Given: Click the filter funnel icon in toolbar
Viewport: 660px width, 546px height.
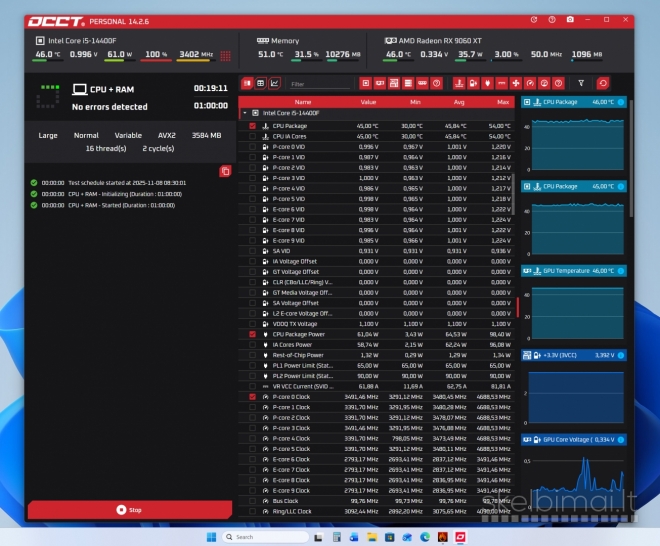Looking at the screenshot, I should (x=583, y=83).
